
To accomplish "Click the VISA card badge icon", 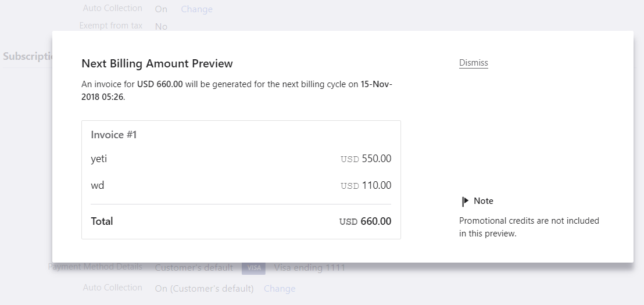I will pos(253,268).
